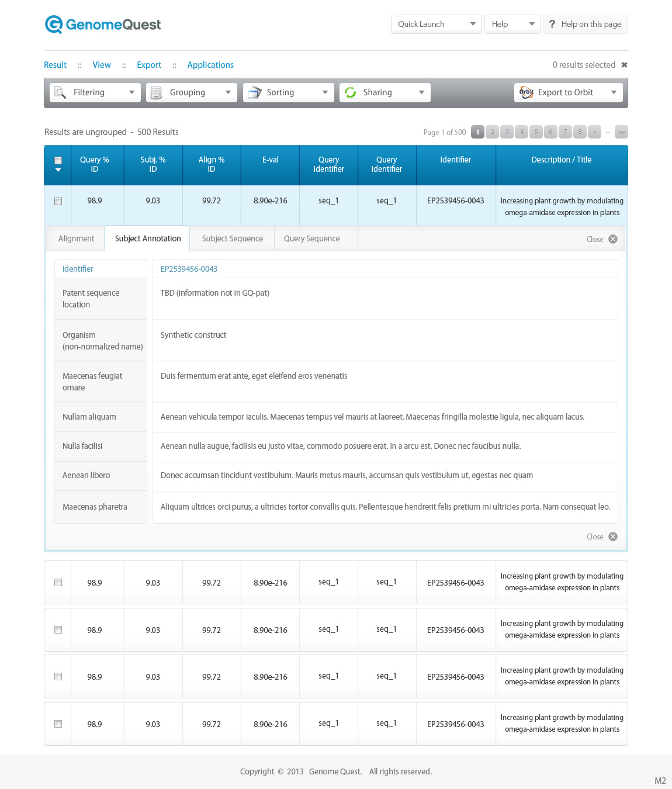Click 'Nullam aliquam' row label

89,417
